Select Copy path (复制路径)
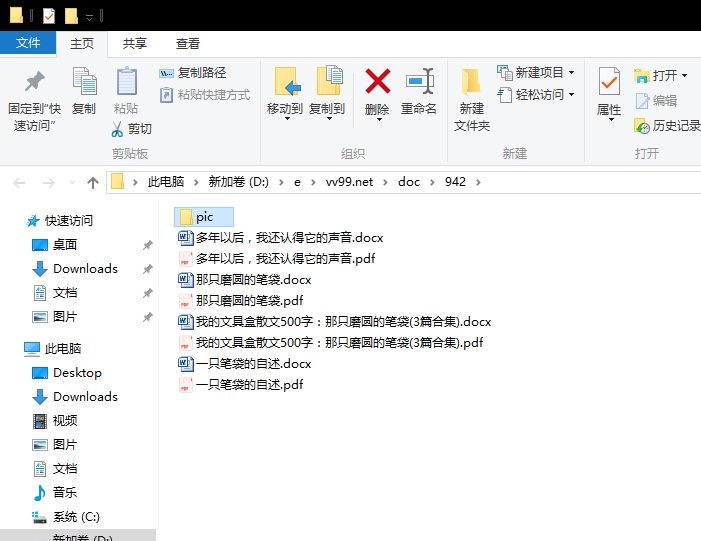701x541 pixels. [x=193, y=72]
